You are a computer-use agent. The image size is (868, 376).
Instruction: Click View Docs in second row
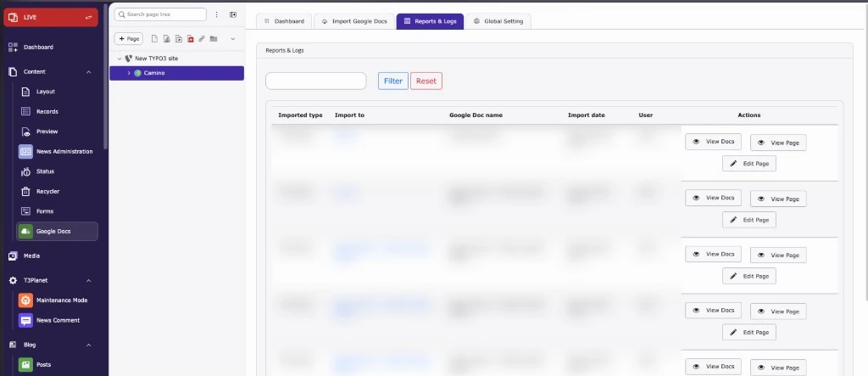coord(713,198)
